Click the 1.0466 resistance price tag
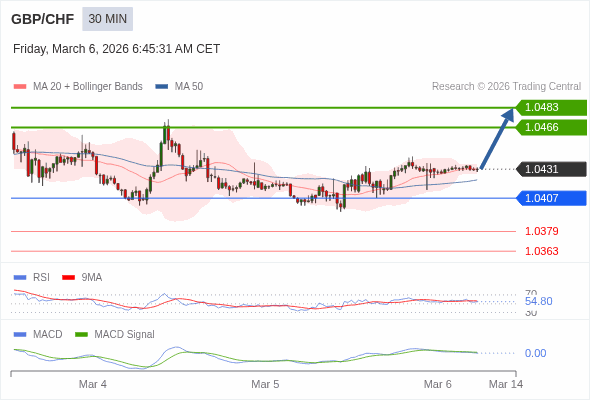The width and height of the screenshot is (590, 400). pos(551,128)
